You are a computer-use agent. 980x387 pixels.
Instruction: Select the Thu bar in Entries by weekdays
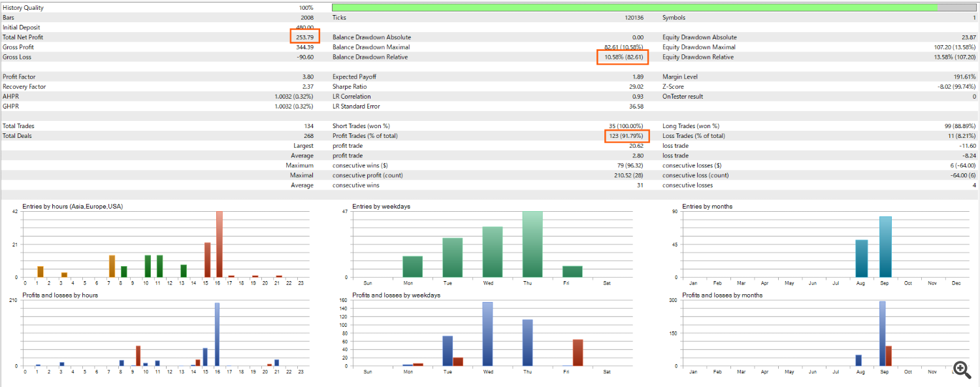coord(532,245)
